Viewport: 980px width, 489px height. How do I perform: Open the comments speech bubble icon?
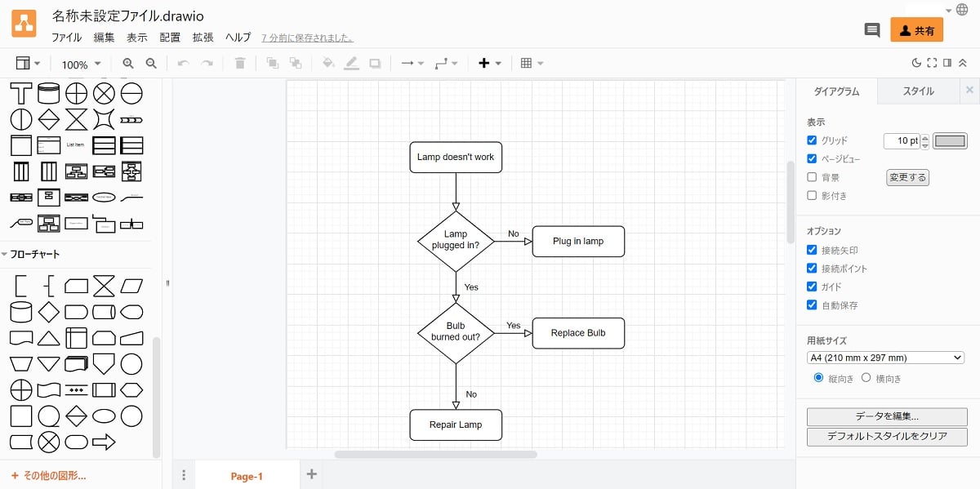click(x=872, y=30)
